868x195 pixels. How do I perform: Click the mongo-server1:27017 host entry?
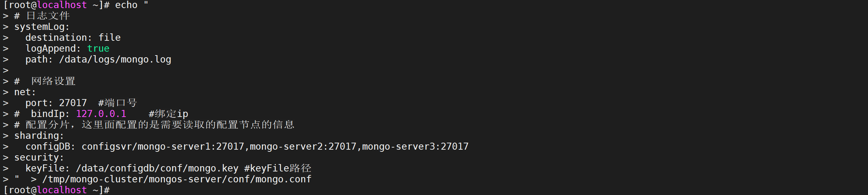click(x=191, y=147)
